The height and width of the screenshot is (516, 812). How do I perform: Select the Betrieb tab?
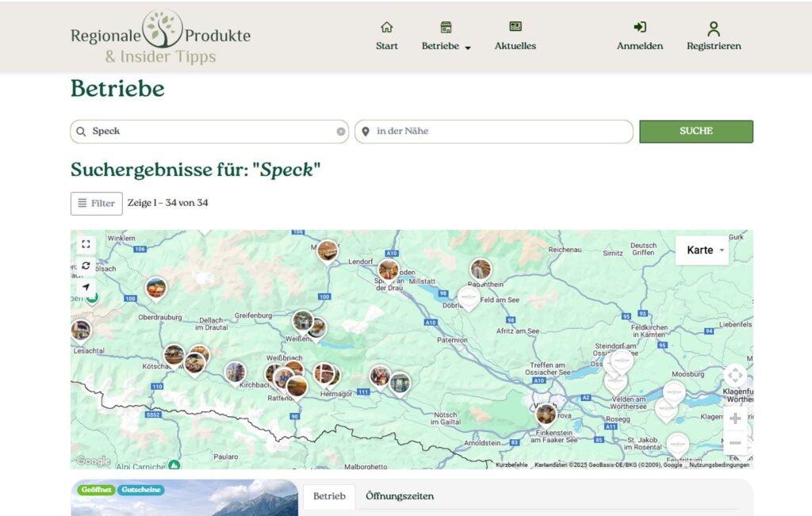click(x=329, y=497)
